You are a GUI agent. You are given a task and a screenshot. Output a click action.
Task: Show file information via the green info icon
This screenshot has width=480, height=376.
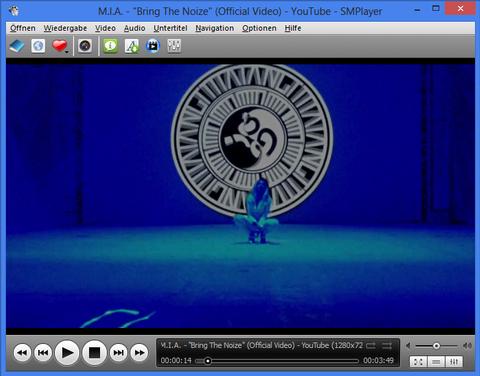110,46
